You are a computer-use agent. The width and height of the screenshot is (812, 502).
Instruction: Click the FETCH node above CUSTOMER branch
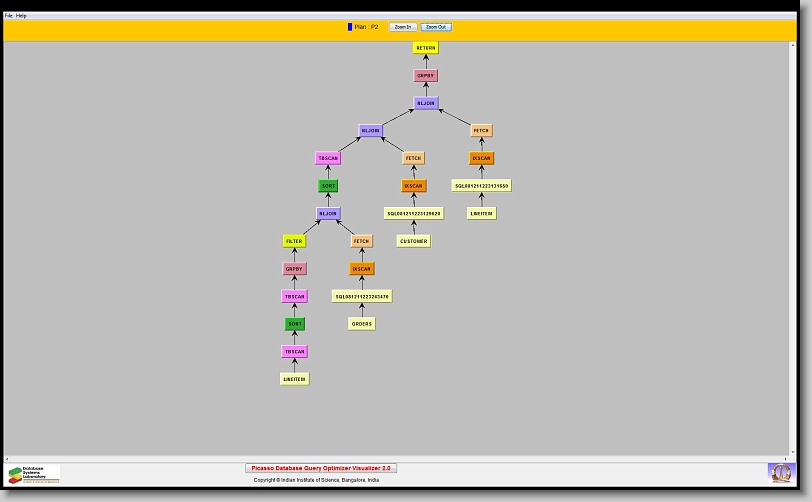(414, 158)
